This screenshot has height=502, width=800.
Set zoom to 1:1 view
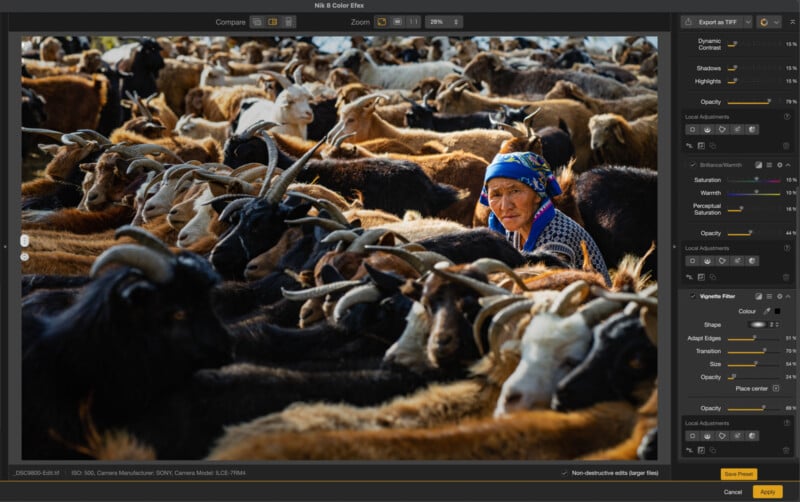(413, 21)
